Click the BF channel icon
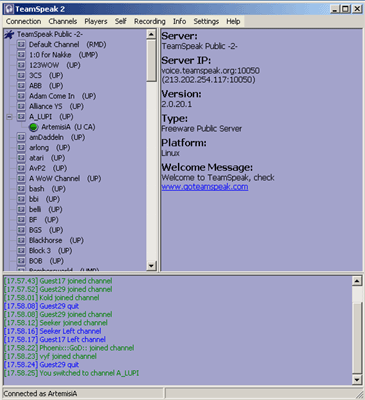The height and width of the screenshot is (400, 365). click(21, 220)
